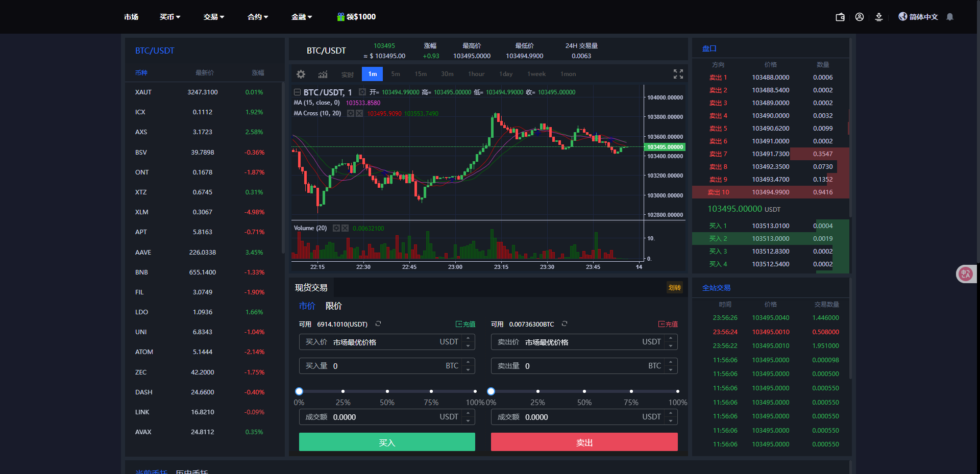
Task: Click the app download icon
Action: pyautogui.click(x=878, y=17)
